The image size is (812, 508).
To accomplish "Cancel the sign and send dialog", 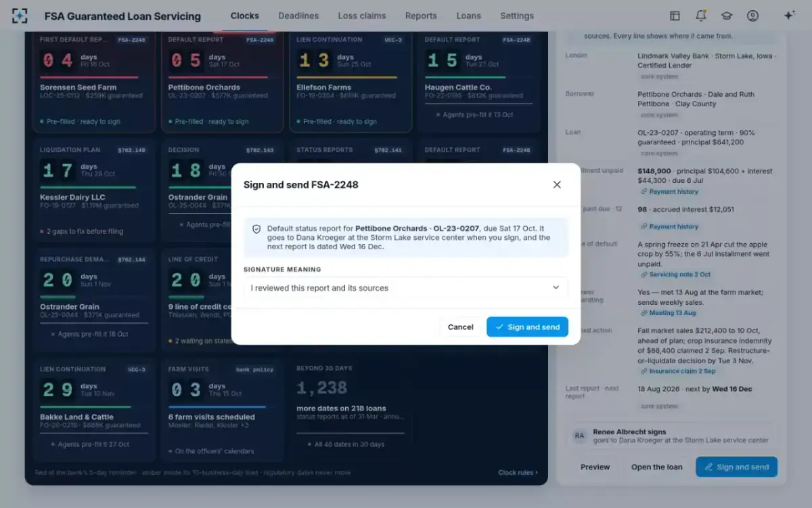I will (x=461, y=327).
